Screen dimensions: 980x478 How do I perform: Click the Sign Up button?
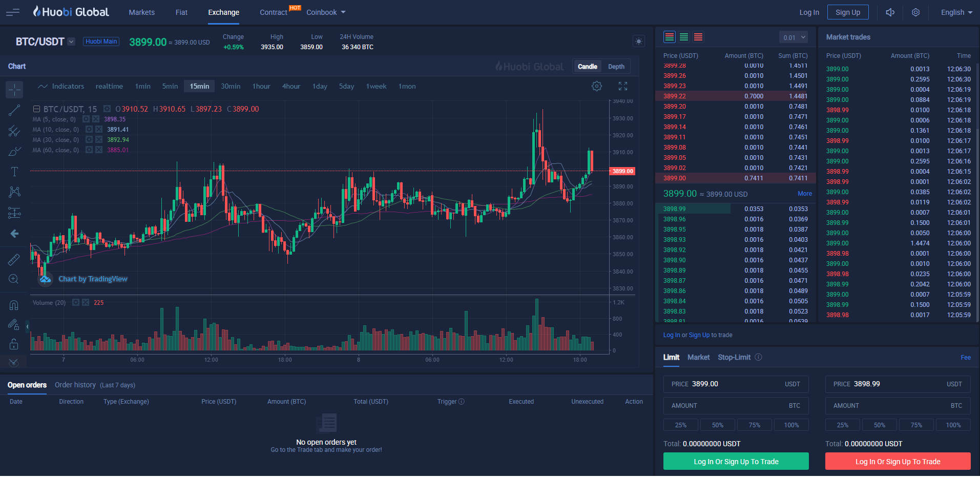point(848,12)
